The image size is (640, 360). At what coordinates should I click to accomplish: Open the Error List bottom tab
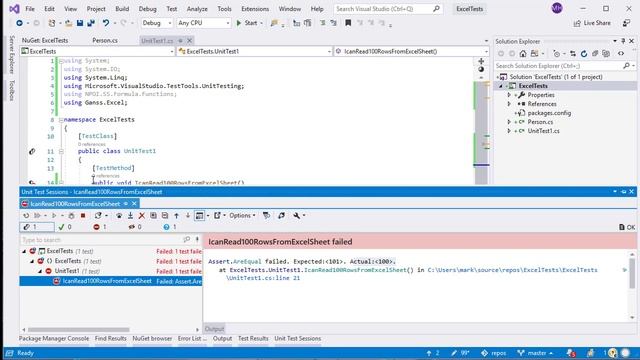point(191,338)
